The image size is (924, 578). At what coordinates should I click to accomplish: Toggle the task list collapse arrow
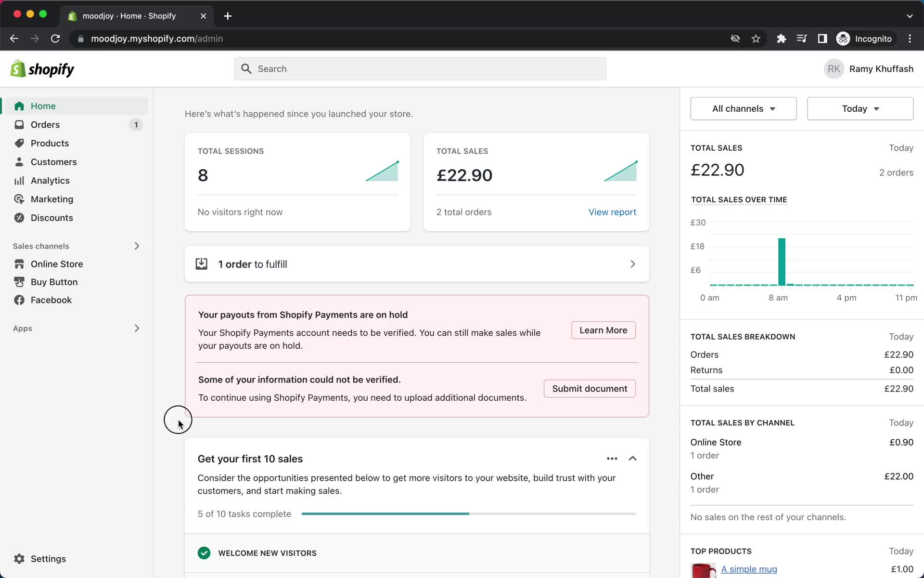[x=633, y=459]
